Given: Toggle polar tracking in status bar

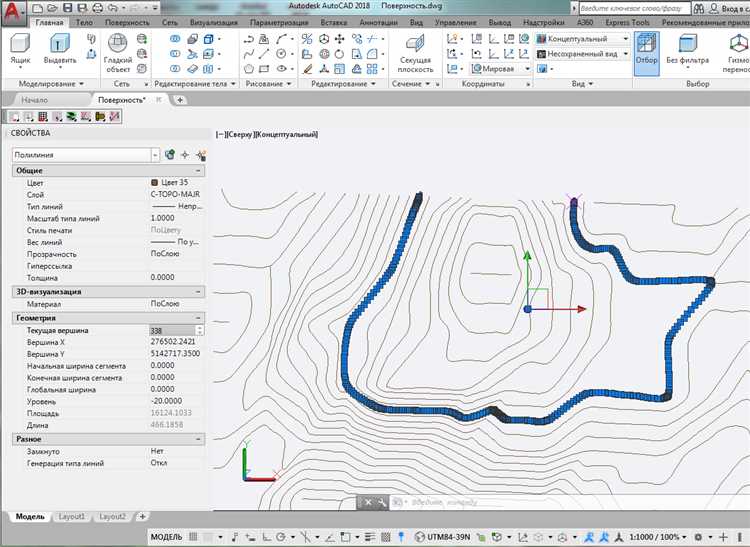Looking at the screenshot, I should pyautogui.click(x=281, y=537).
